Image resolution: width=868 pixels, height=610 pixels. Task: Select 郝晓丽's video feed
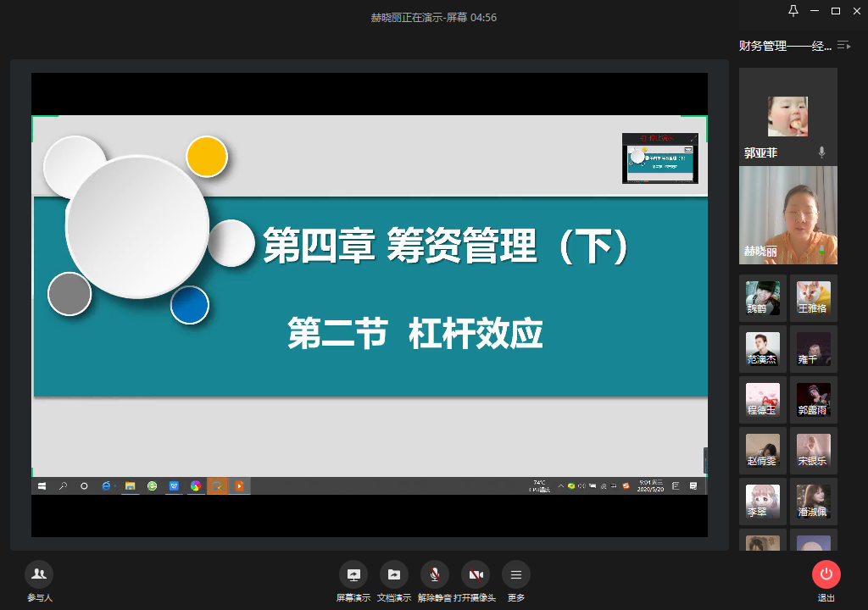[x=787, y=215]
